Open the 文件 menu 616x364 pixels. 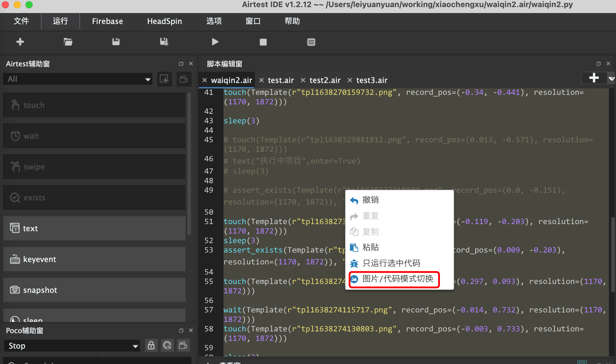point(21,21)
